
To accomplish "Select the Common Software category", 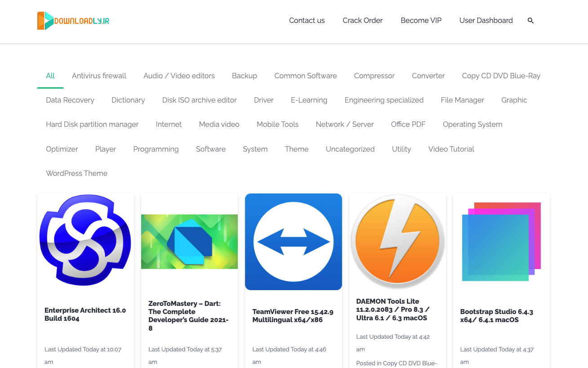I will (306, 76).
